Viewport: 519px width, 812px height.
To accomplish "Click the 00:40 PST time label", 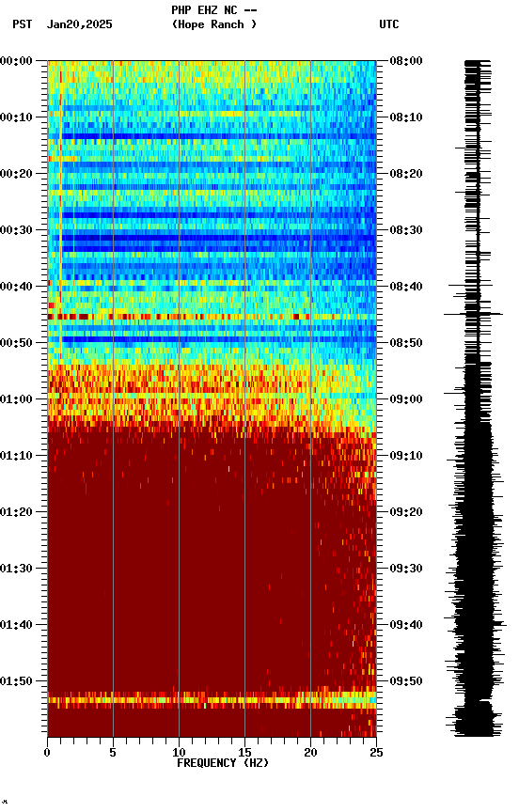I will 16,287.
